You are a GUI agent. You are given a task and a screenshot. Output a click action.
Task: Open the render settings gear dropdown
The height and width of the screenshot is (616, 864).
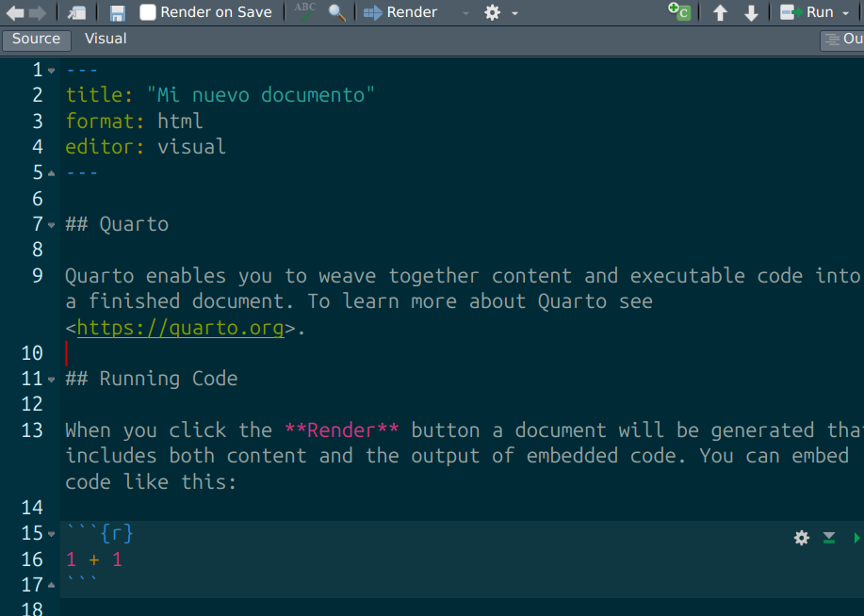point(500,12)
